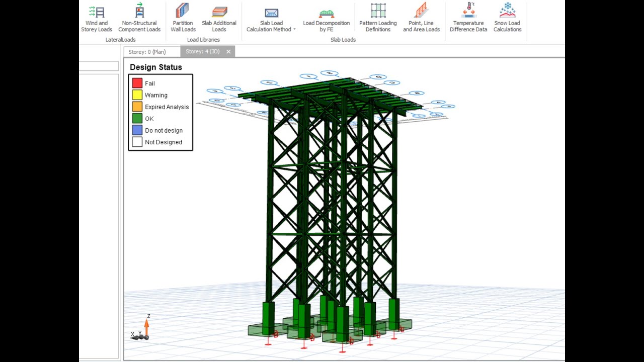Click the XYZ axis orientation gizmo
Screen dimensions: 644x362
[x=141, y=328]
